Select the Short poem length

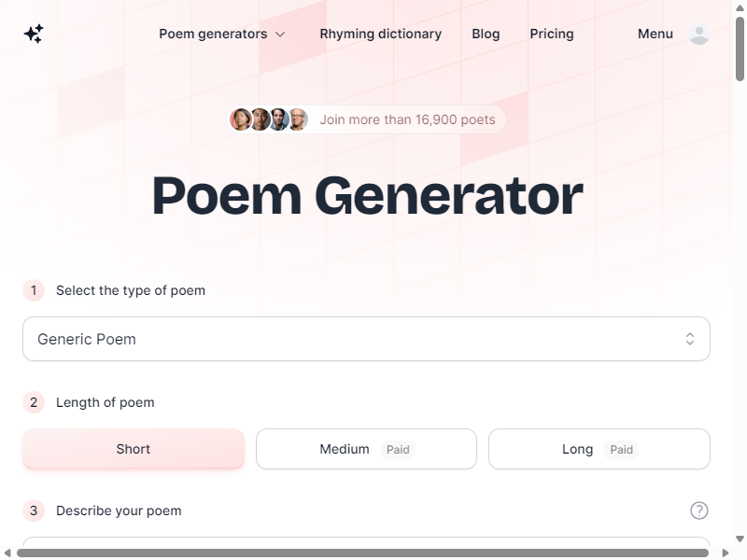(x=134, y=449)
